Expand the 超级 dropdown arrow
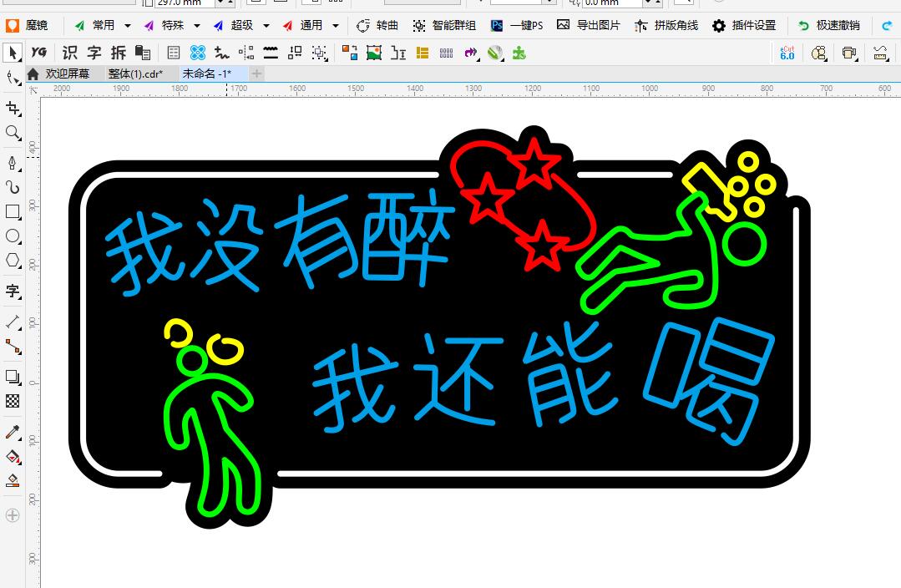Screen dimensions: 901x588 [x=266, y=25]
